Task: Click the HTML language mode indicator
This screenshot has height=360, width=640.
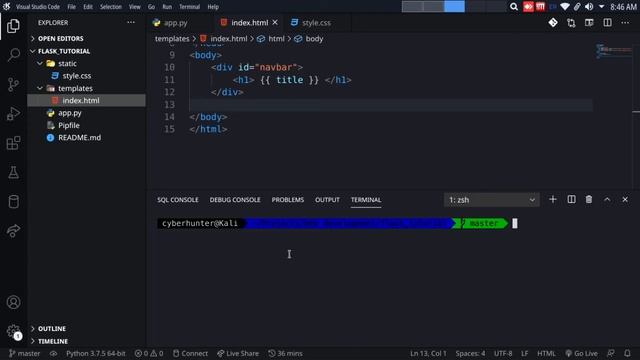Action: pos(546,353)
